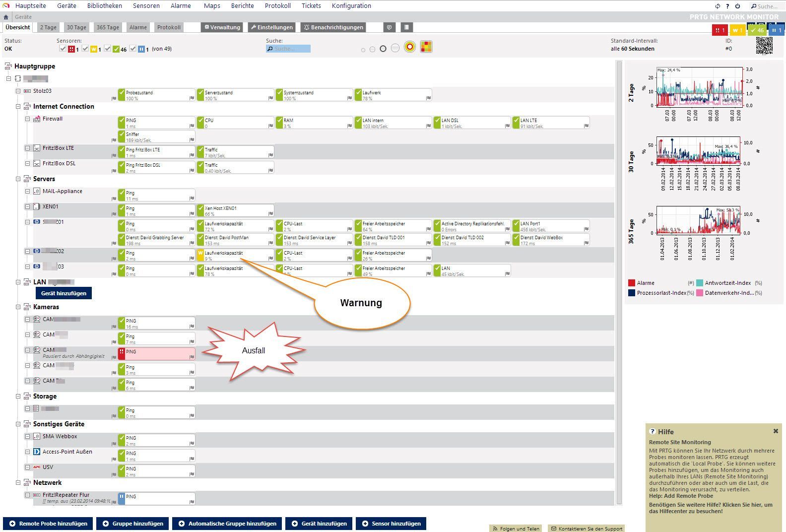Click the red alarm badge showing 1
The height and width of the screenshot is (532, 786).
(720, 30)
